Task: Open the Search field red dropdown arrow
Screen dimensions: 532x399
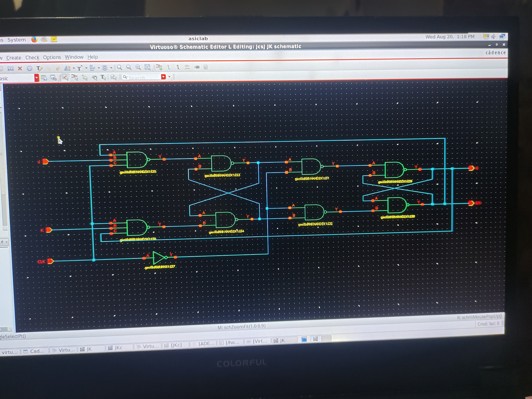Action: [x=164, y=77]
